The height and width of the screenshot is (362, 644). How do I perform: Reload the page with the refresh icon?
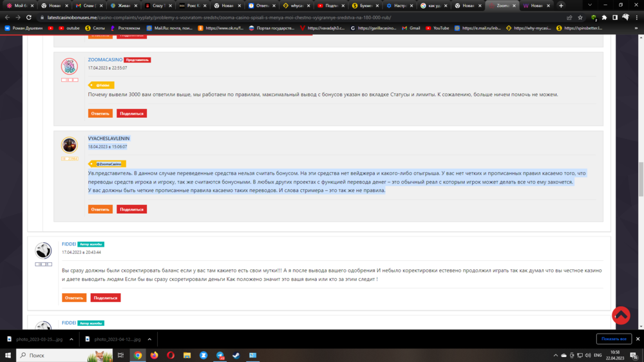pos(29,17)
